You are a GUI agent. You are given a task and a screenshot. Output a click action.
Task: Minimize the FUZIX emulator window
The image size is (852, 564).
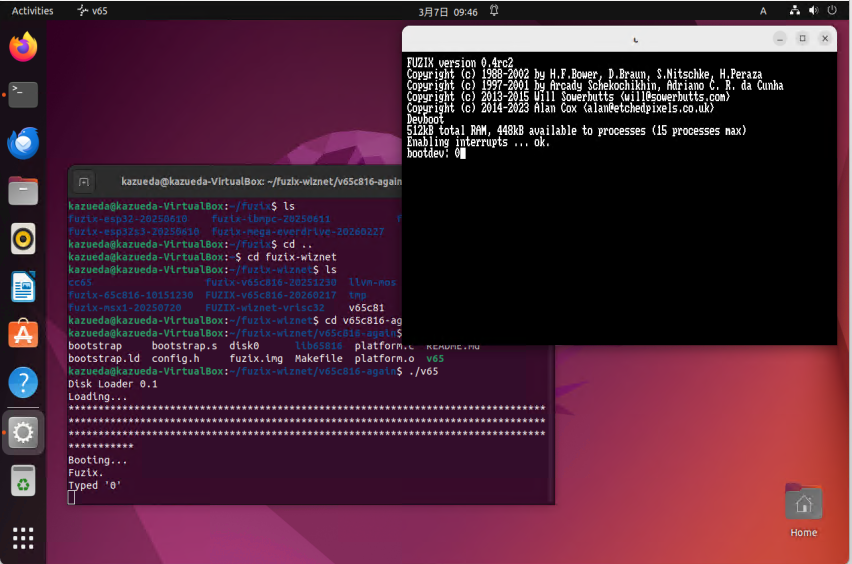(780, 39)
